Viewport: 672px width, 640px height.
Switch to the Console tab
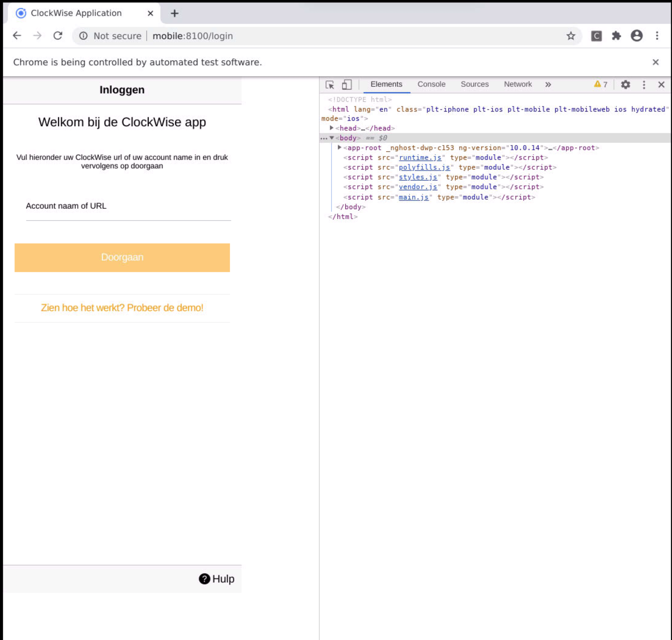(x=431, y=84)
